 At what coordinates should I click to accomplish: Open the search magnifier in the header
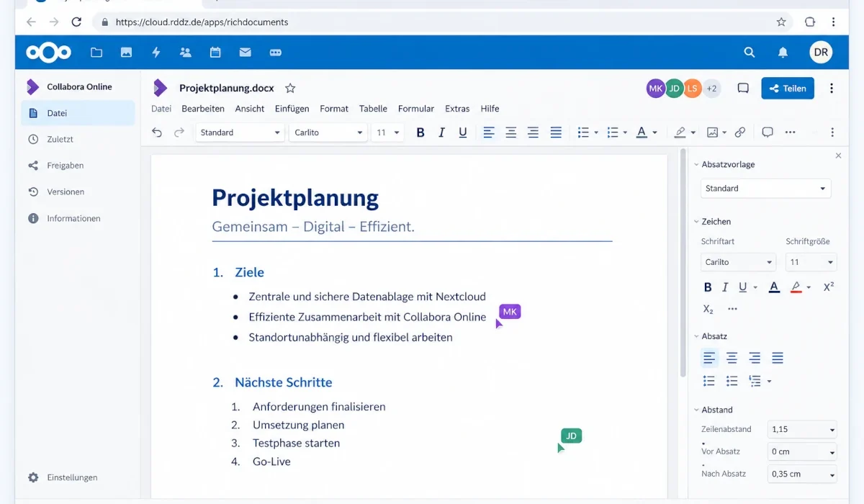tap(750, 52)
